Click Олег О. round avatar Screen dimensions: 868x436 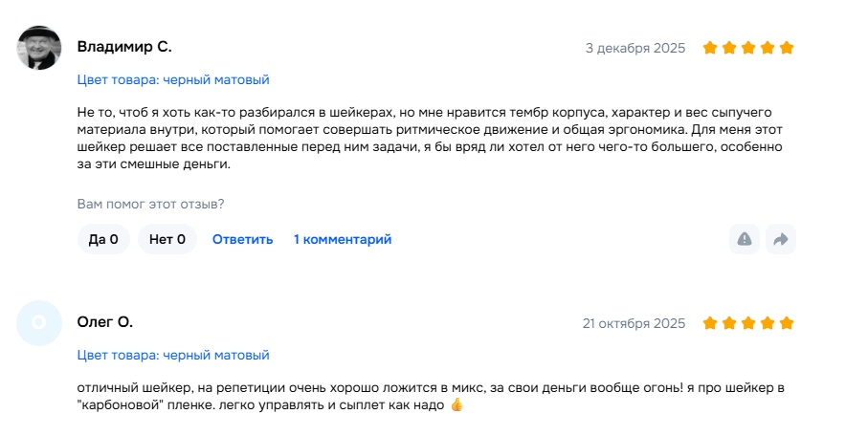pyautogui.click(x=39, y=323)
